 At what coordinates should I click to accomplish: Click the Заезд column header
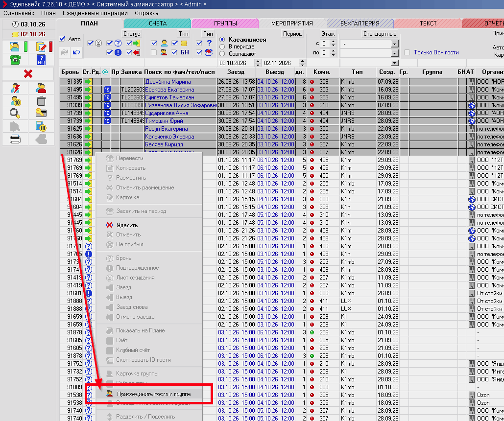(x=236, y=72)
